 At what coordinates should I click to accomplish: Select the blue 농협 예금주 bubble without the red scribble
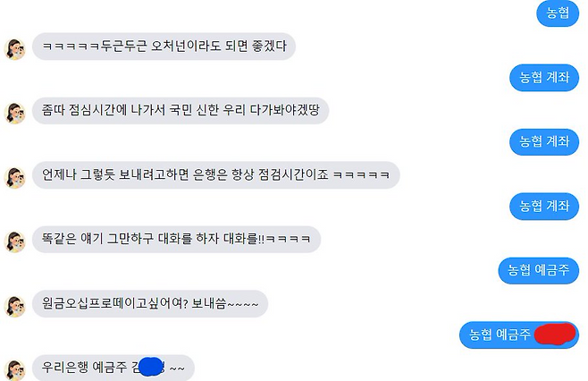click(539, 271)
